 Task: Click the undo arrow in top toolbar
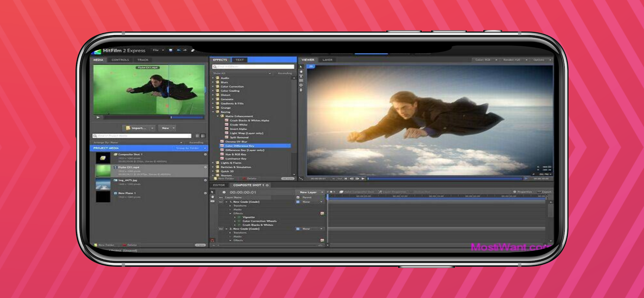[179, 50]
